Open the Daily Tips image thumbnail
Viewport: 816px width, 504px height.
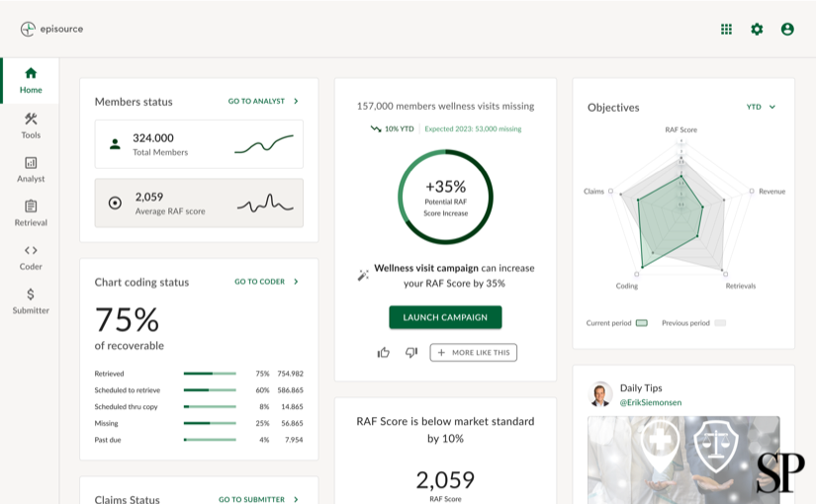pyautogui.click(x=683, y=460)
